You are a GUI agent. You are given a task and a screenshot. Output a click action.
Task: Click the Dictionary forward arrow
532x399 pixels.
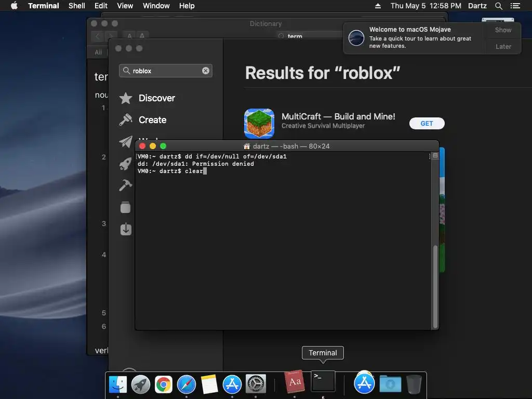pos(110,36)
